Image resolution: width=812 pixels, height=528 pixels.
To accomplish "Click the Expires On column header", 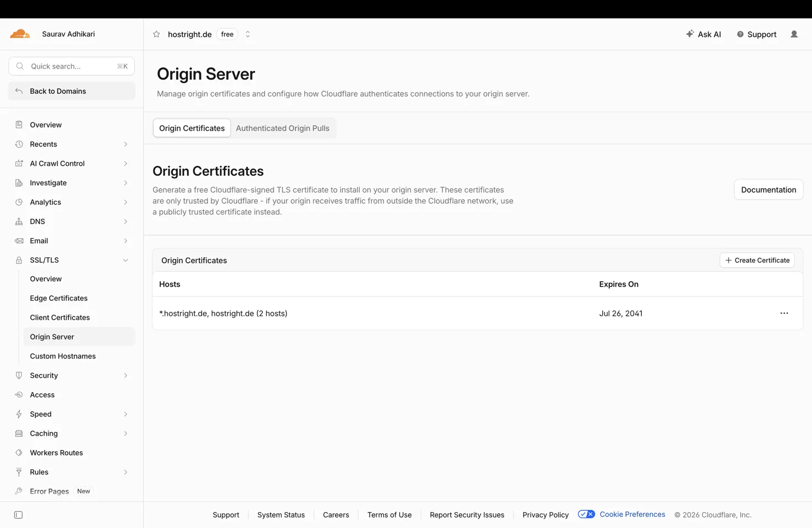I will pyautogui.click(x=619, y=284).
